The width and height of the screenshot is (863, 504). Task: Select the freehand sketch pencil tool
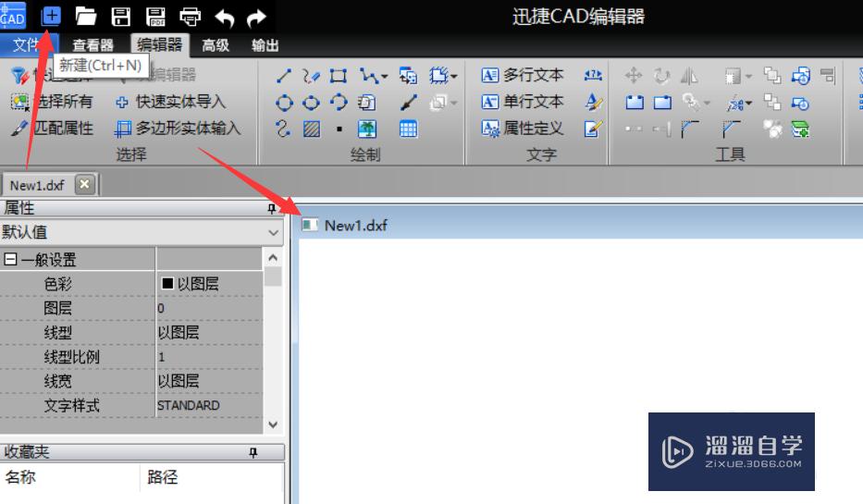tap(311, 76)
